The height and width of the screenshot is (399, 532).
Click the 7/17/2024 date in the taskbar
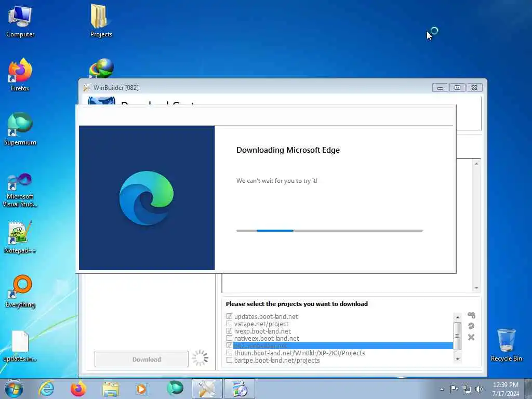coord(506,394)
